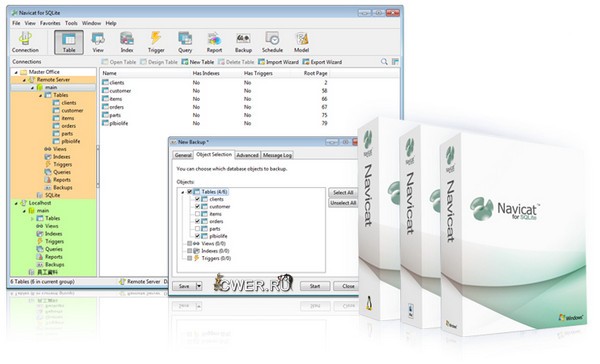Screen dimensions: 600x364
Task: Open the Report toolbar icon
Action: coord(214,42)
